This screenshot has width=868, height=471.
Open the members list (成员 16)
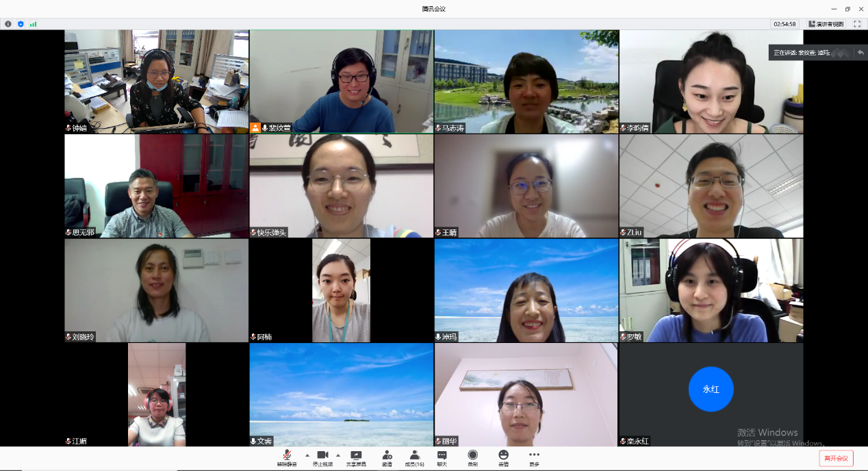coord(414,457)
